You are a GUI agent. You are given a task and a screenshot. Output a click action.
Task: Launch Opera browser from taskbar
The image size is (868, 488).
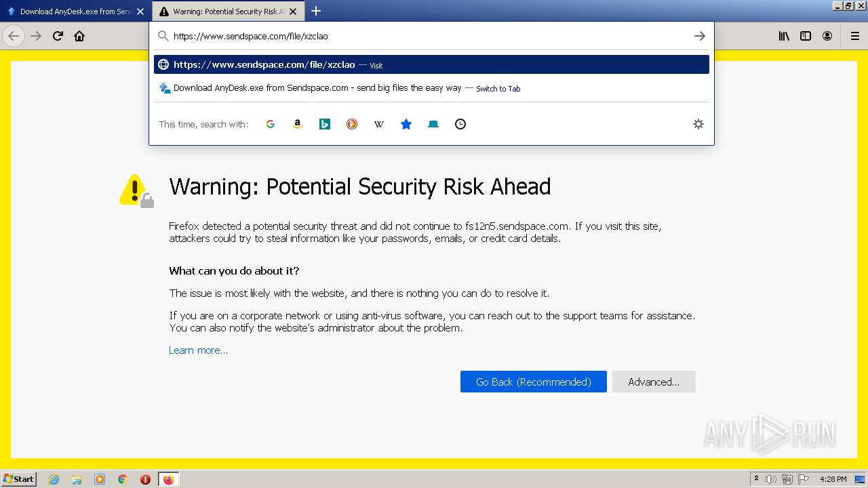145,479
